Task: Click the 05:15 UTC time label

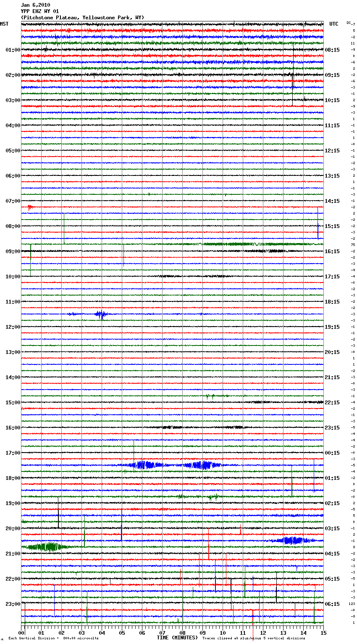Action: pyautogui.click(x=332, y=579)
